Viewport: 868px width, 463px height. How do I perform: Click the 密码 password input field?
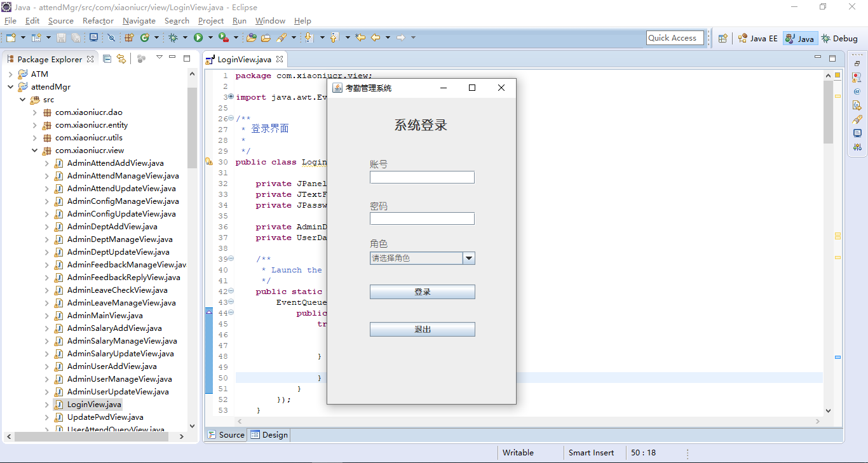tap(422, 218)
